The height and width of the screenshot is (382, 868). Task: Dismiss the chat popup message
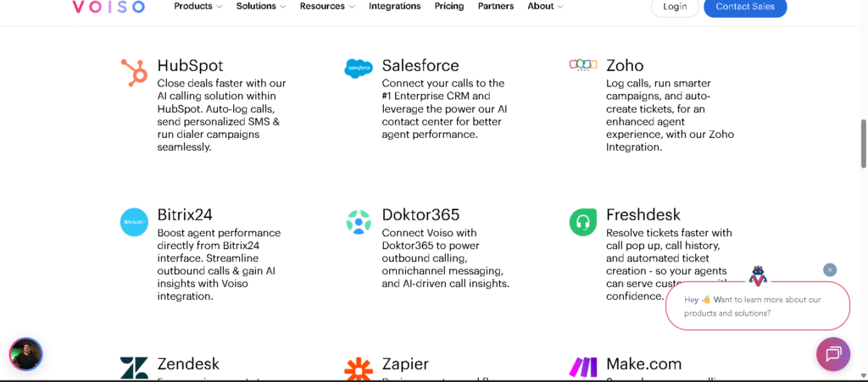(830, 270)
